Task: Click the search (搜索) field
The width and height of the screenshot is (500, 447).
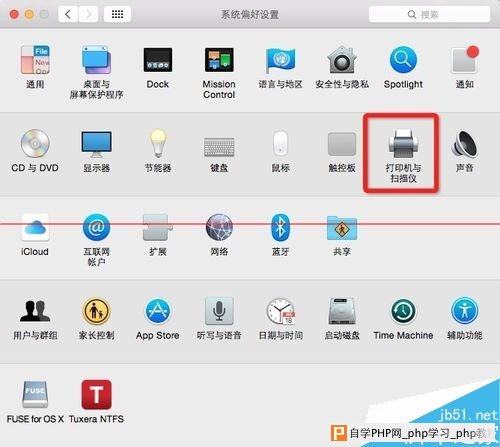Action: coord(429,14)
